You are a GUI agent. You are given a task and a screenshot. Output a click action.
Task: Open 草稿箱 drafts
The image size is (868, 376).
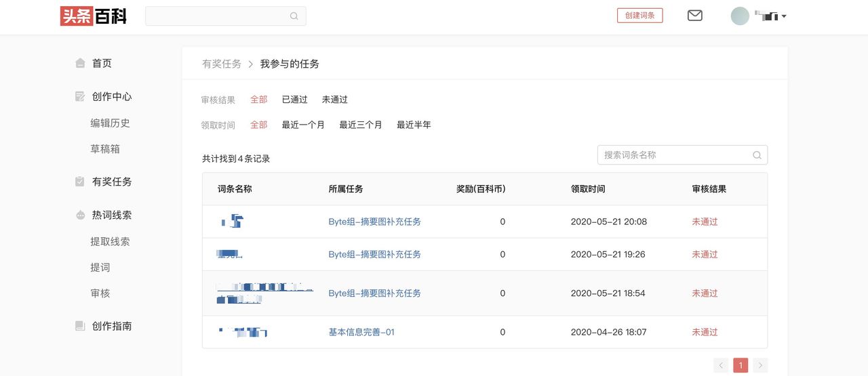click(x=105, y=148)
